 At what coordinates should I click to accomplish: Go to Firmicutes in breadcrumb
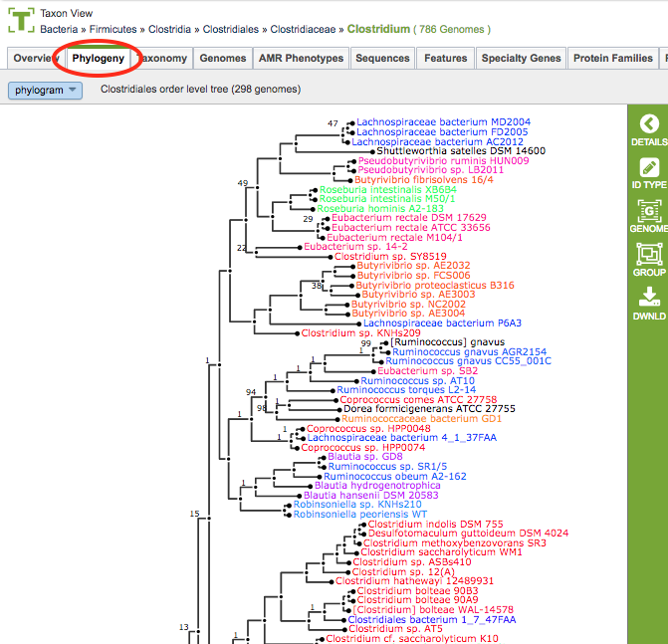(112, 30)
